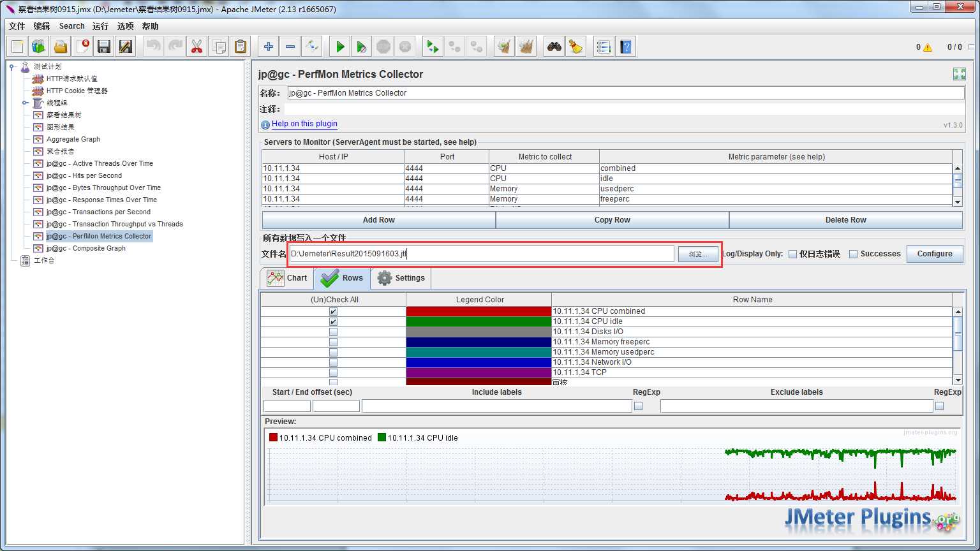Image resolution: width=980 pixels, height=551 pixels.
Task: Check the TCP row checkbox
Action: pyautogui.click(x=333, y=373)
